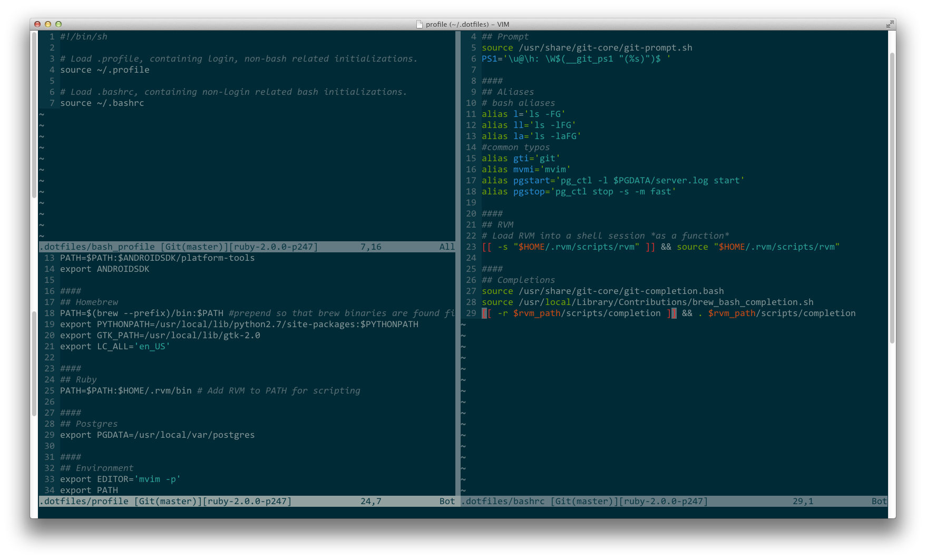Click the alias la='ls -laFG' line
The height and width of the screenshot is (560, 926).
coord(532,136)
